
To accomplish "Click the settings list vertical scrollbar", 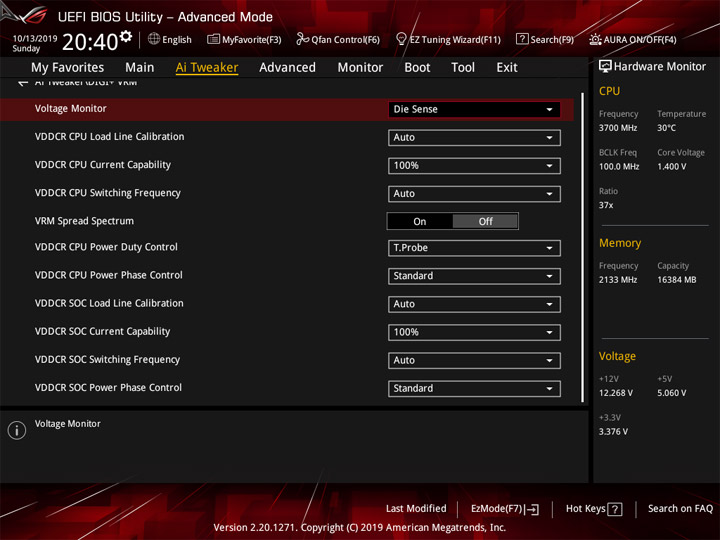I will tap(583, 248).
